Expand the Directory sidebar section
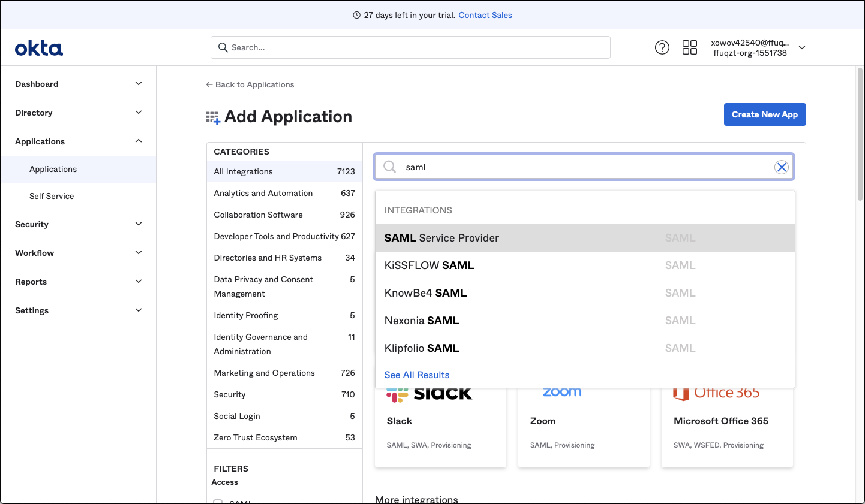Image resolution: width=865 pixels, height=504 pixels. (139, 113)
